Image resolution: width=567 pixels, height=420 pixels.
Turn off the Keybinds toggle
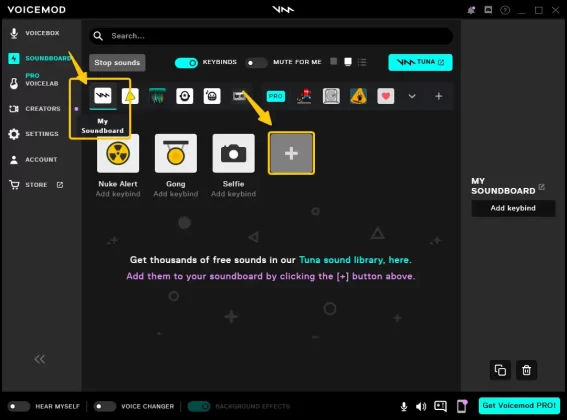tap(186, 63)
